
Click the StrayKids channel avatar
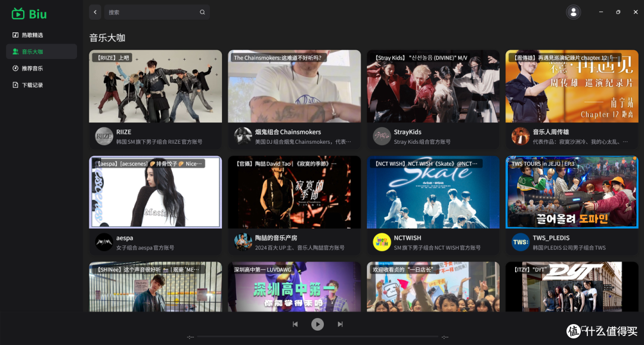[382, 136]
